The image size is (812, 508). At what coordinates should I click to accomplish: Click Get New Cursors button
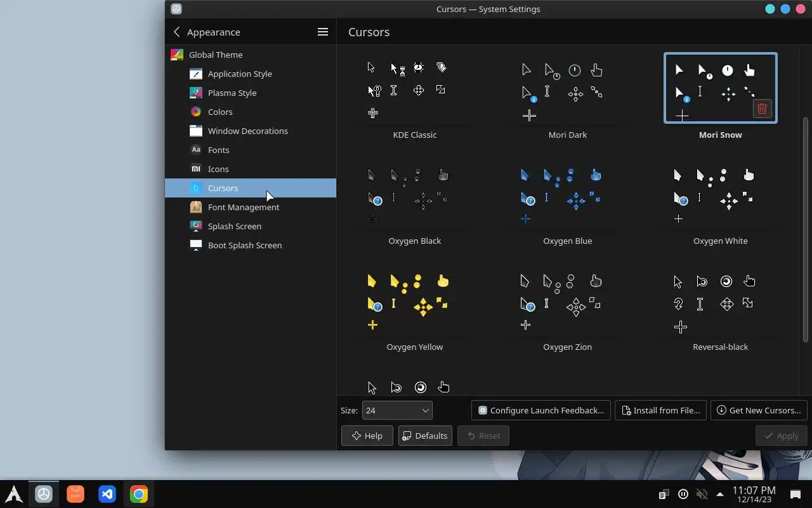[x=759, y=410]
